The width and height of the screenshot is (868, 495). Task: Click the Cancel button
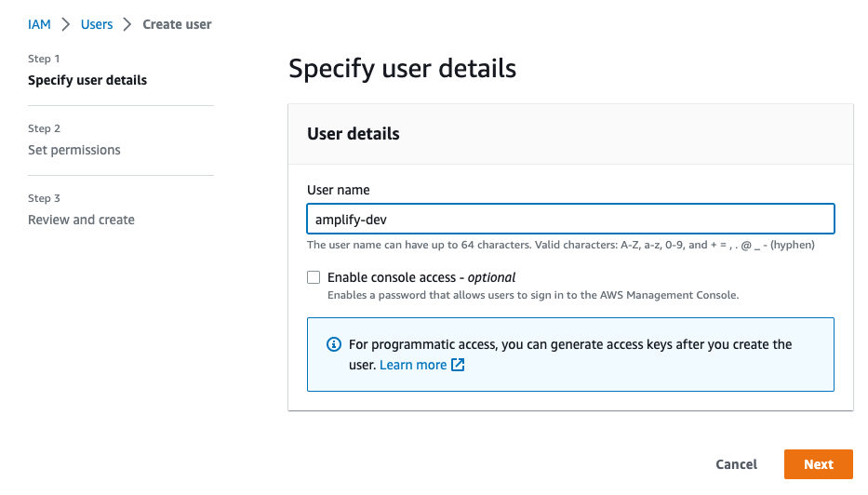pyautogui.click(x=736, y=464)
